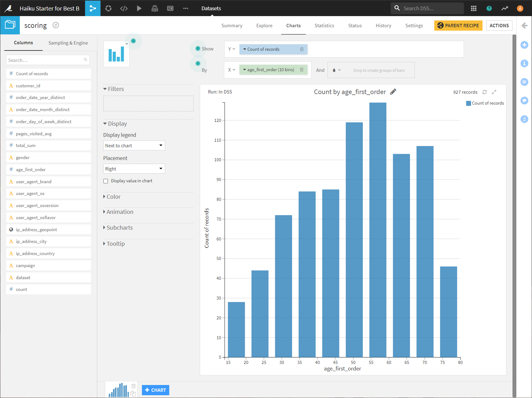Open the Placement dropdown set to Right
This screenshot has height=398, width=532.
[x=134, y=169]
